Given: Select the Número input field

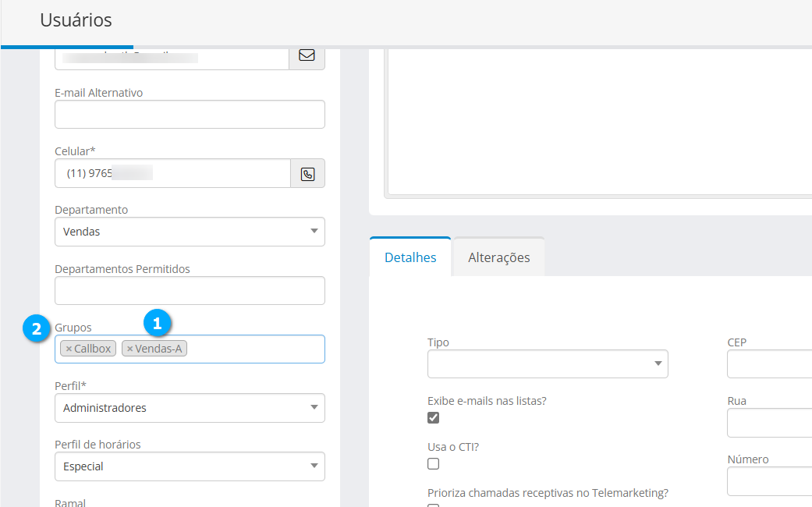Looking at the screenshot, I should (x=768, y=481).
